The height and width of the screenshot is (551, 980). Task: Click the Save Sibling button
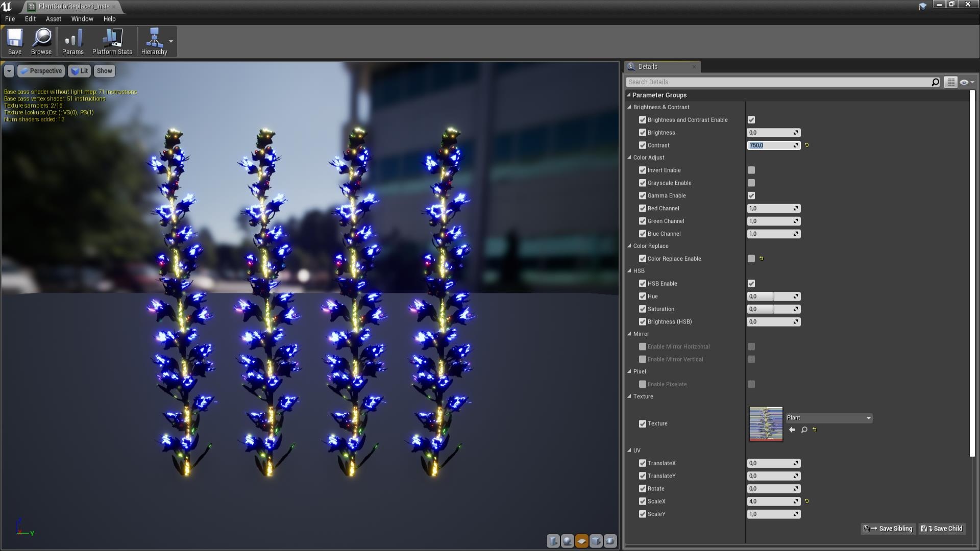(888, 529)
